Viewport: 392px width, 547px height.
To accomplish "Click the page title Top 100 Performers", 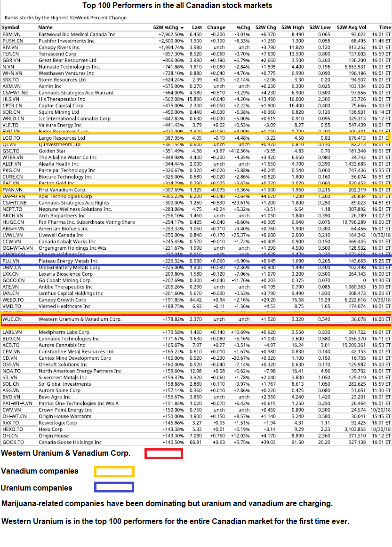I will (x=177, y=6).
